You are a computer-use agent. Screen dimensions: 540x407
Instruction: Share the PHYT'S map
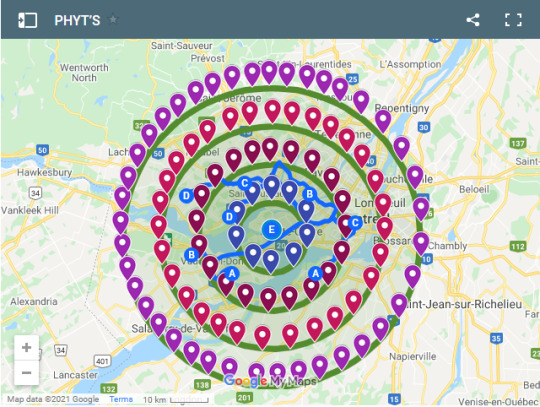473,20
